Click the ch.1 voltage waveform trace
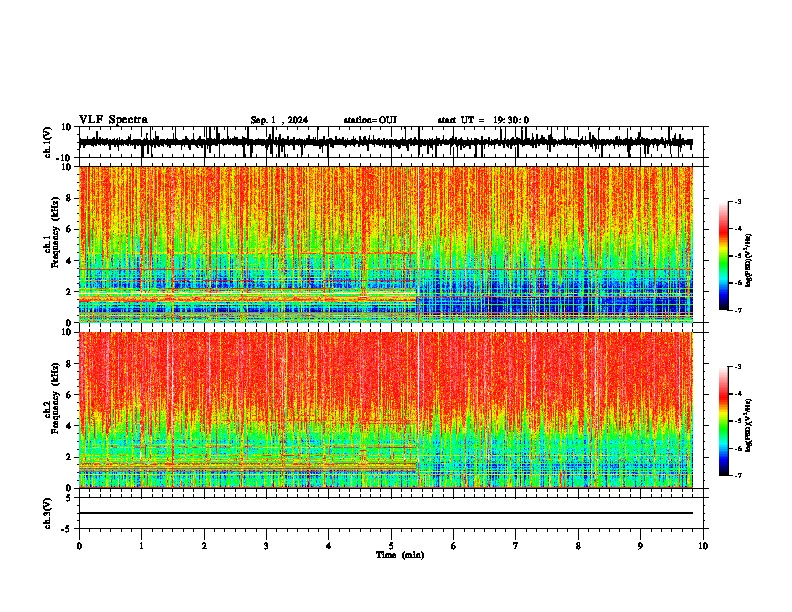This screenshot has height=612, width=792. (x=385, y=143)
